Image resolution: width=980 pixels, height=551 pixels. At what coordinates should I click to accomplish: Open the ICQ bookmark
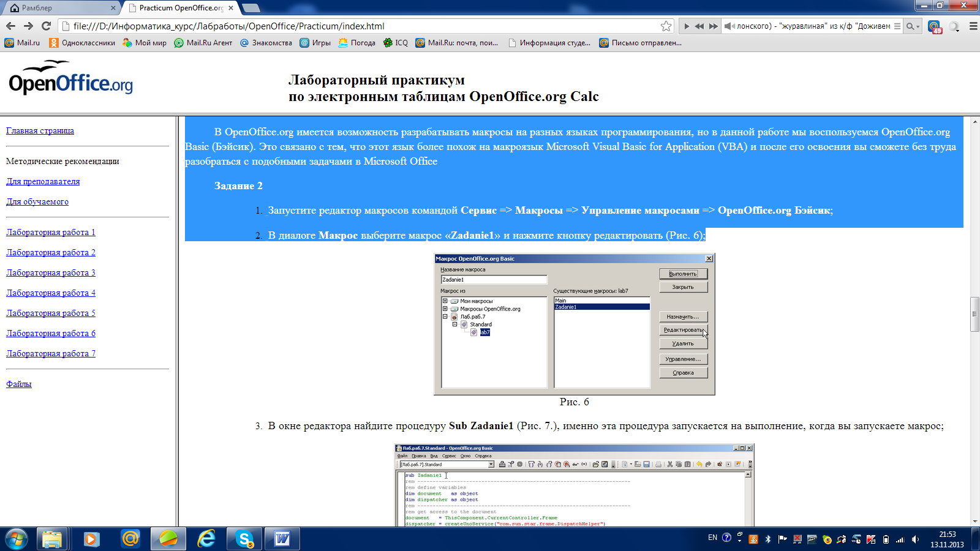tap(395, 43)
